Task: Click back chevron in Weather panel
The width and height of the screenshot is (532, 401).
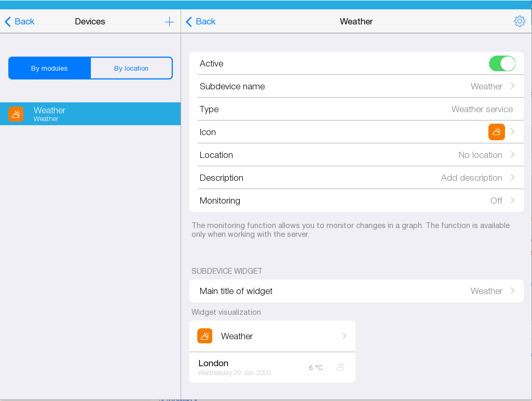Action: [189, 21]
